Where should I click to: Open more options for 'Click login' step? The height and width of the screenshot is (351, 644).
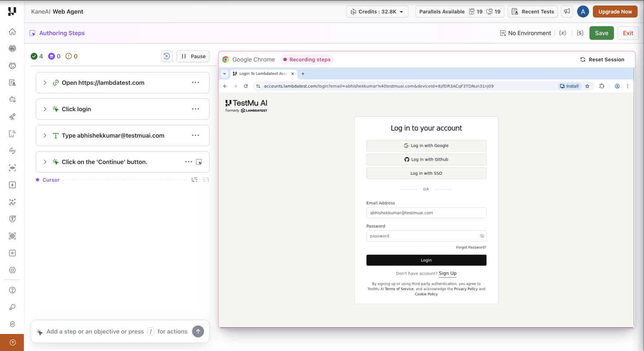coord(195,109)
